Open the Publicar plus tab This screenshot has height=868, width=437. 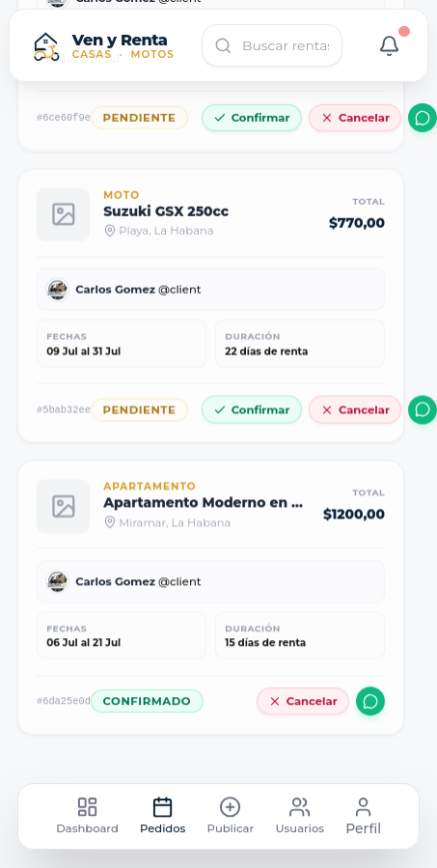[231, 816]
